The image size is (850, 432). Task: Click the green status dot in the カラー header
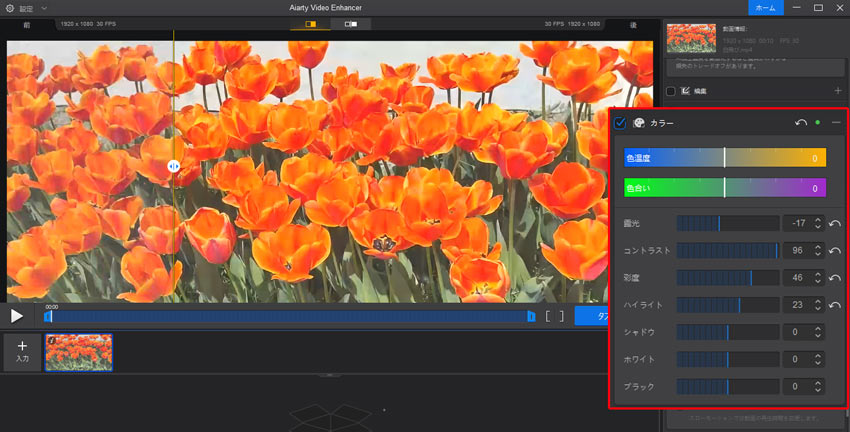coord(818,122)
